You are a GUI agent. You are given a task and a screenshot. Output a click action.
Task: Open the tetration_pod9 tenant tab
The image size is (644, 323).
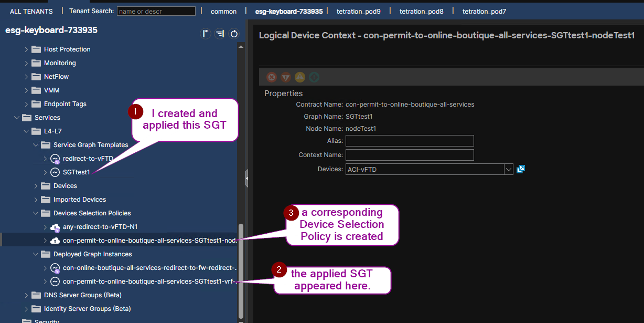[359, 11]
